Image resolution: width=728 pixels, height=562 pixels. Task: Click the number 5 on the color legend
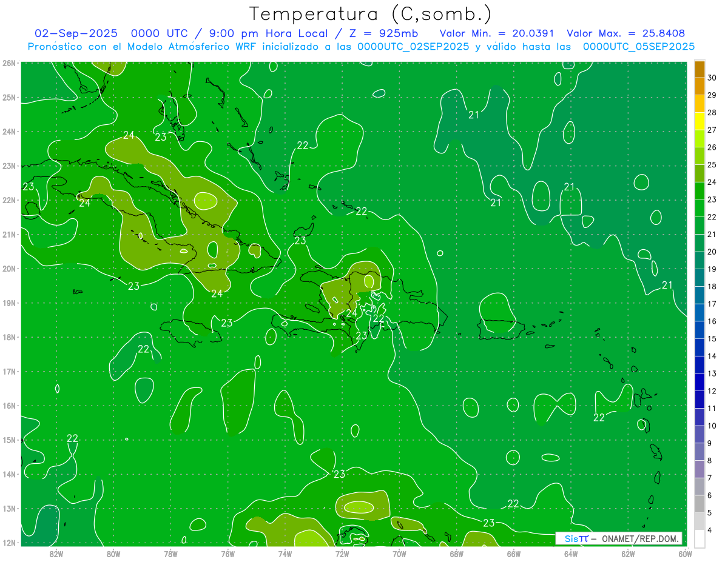pos(710,513)
